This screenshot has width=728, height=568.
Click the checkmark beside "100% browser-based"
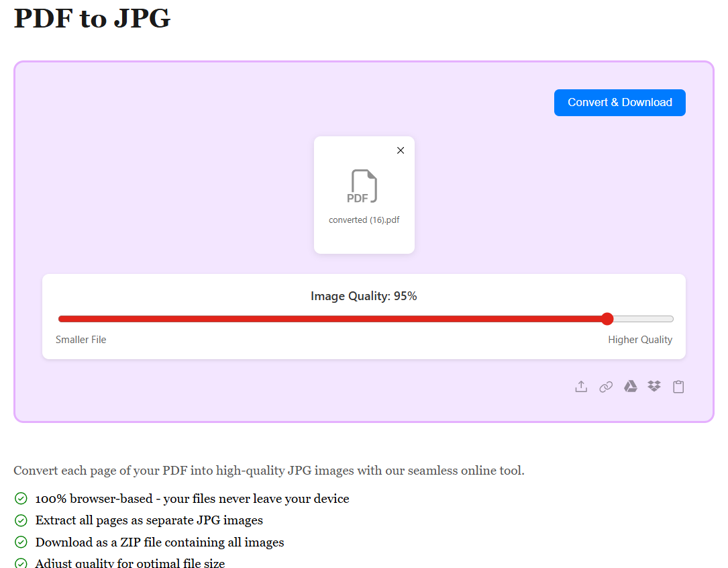pos(20,499)
